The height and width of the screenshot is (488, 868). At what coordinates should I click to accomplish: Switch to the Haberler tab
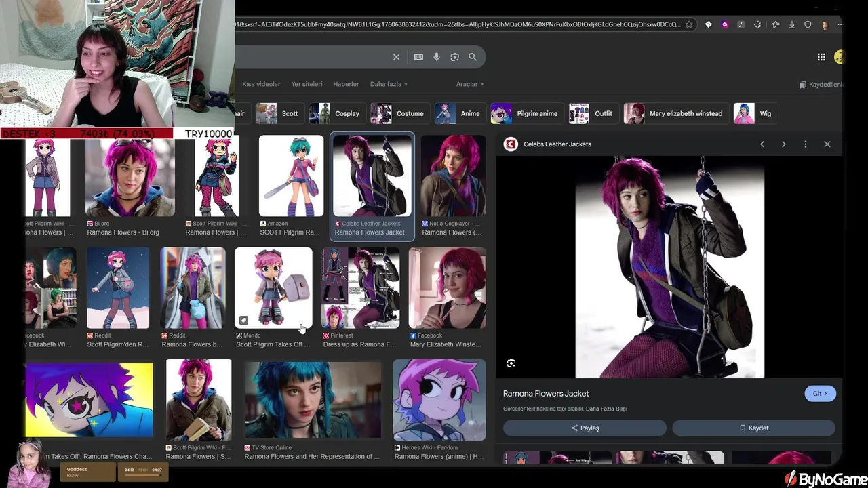[x=346, y=84]
